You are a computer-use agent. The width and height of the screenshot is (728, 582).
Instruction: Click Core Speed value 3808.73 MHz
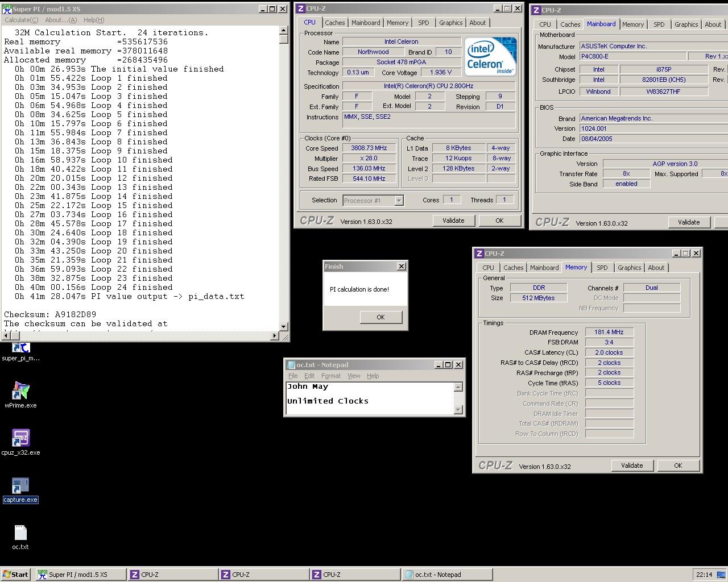point(369,148)
